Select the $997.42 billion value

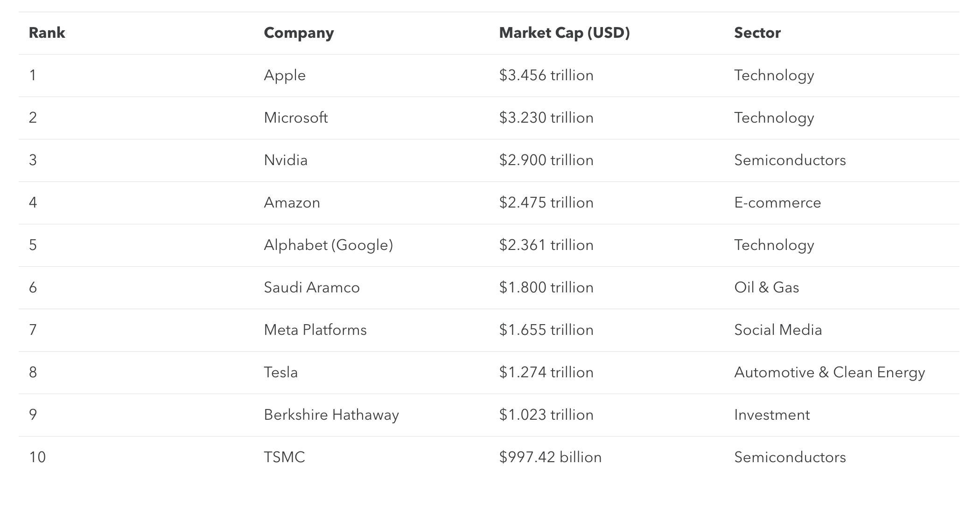coord(550,457)
